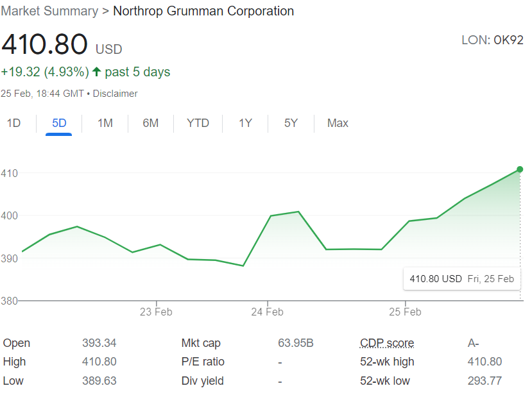Select the 24 Feb axis label
532x395 pixels.
point(268,312)
